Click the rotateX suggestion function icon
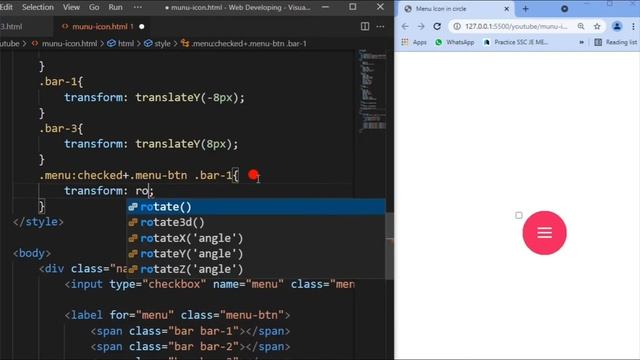 133,238
